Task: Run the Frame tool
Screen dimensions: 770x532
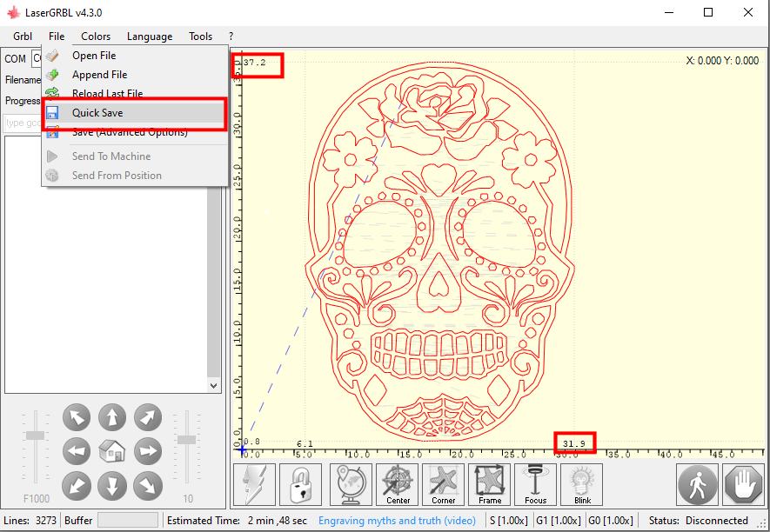Action: tap(490, 484)
